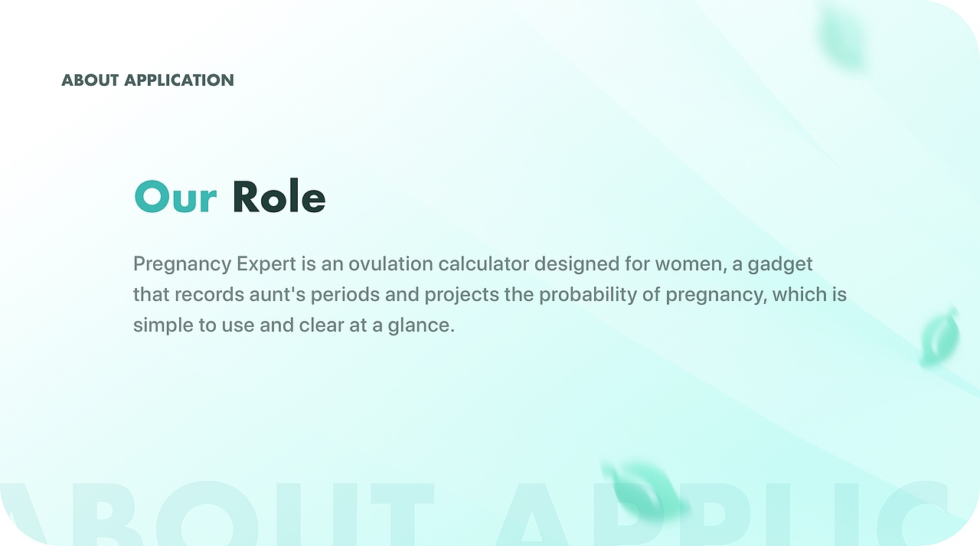980x546 pixels.
Task: Select the word "APPLICATION" in top header
Action: (x=179, y=80)
